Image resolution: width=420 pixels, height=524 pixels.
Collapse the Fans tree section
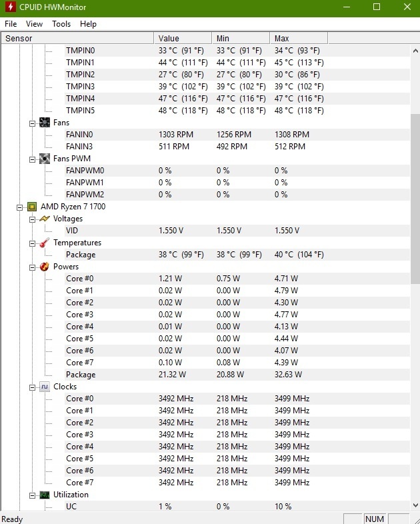(x=33, y=123)
